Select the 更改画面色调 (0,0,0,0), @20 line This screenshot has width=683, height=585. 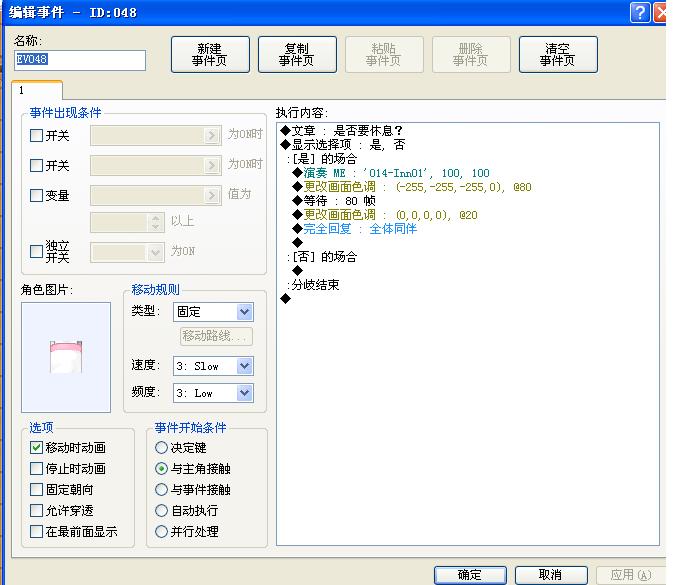click(385, 215)
